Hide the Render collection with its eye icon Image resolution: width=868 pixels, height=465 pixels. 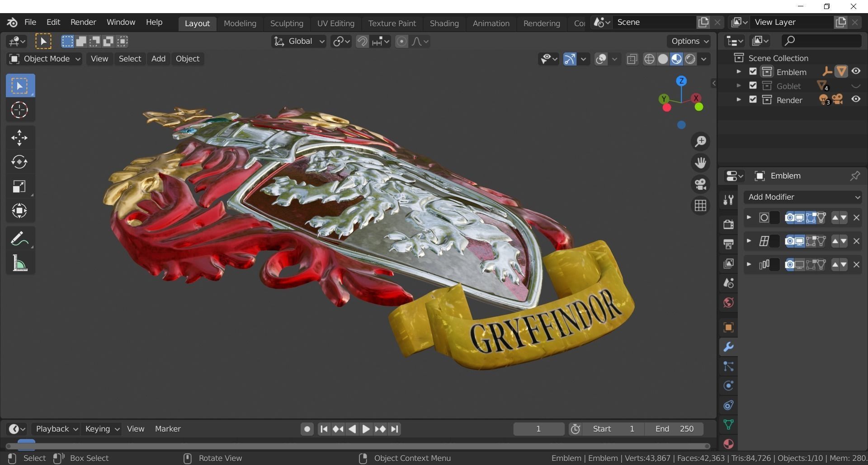pos(856,99)
